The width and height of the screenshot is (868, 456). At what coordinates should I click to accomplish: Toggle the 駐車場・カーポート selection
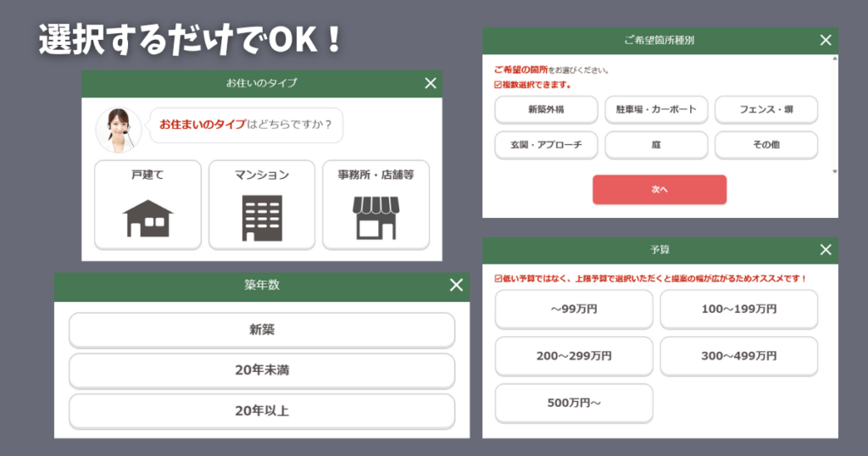(656, 109)
